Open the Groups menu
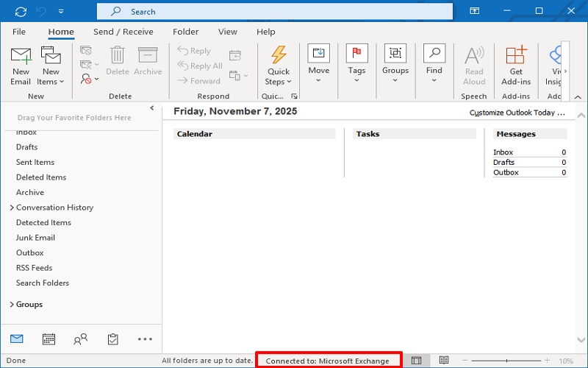588x368 pixels. point(395,64)
